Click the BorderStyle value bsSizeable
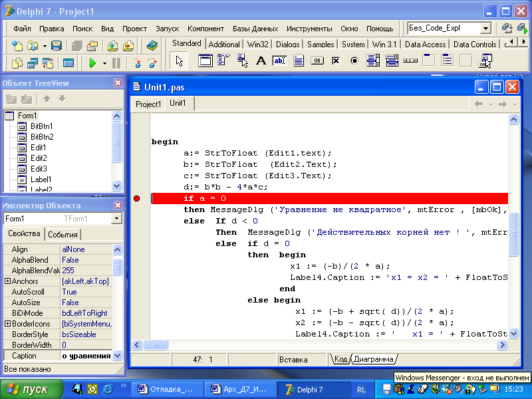Screen dimensions: 532x399 [x=86, y=334]
